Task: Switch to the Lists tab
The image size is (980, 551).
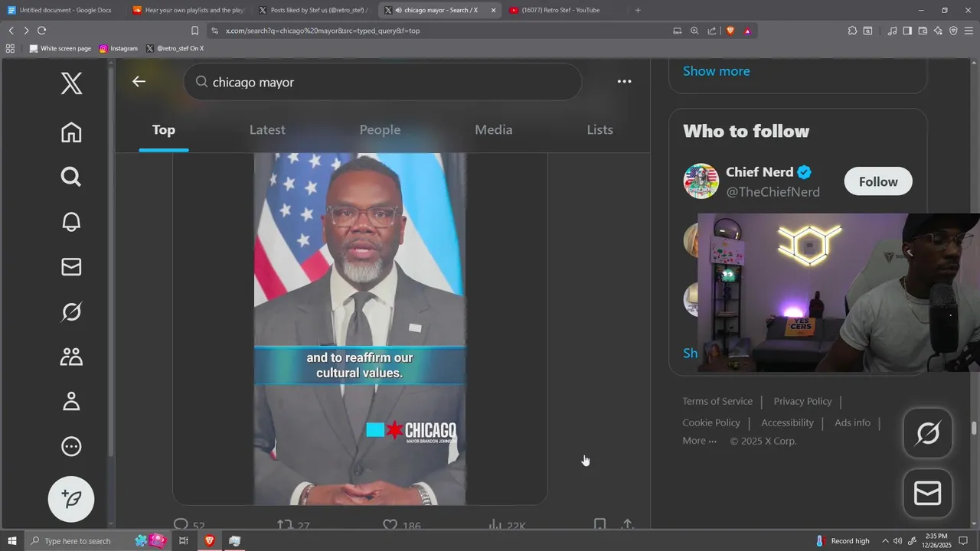Action: [599, 130]
